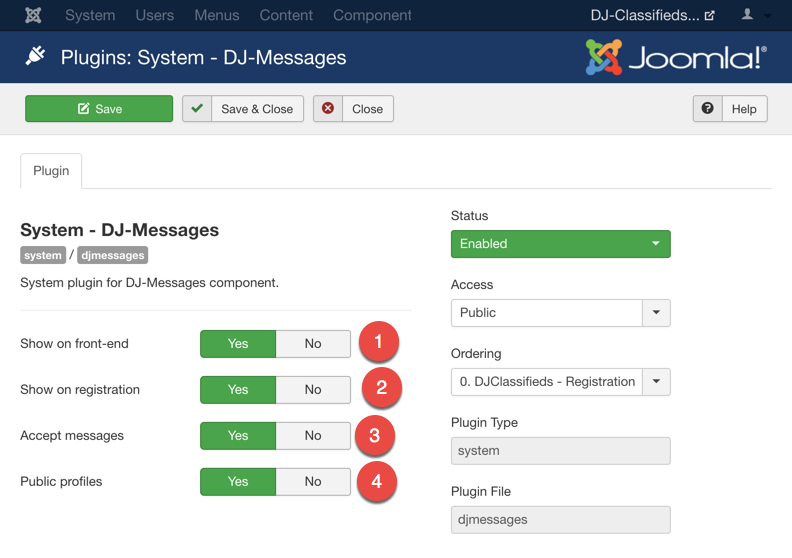Screen dimensions: 792x558
Task: Set Public profiles to No
Action: 313,481
